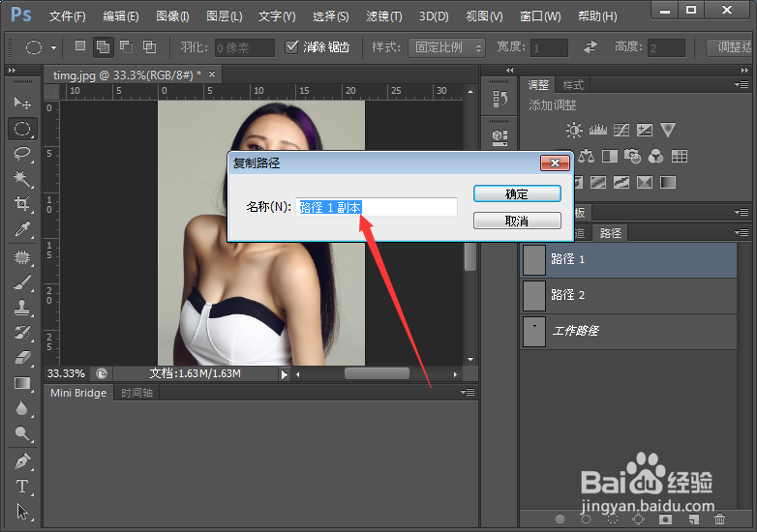Choose Subtract from selection mode button
Viewport: 757px width, 532px height.
coord(127,46)
